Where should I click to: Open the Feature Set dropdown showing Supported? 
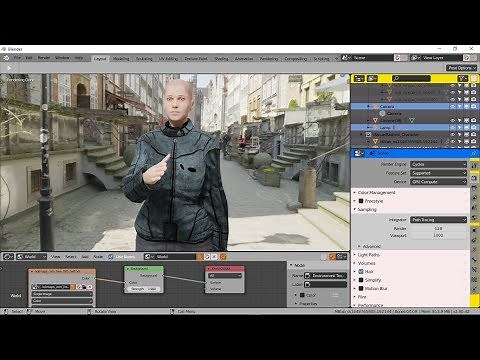pyautogui.click(x=438, y=173)
